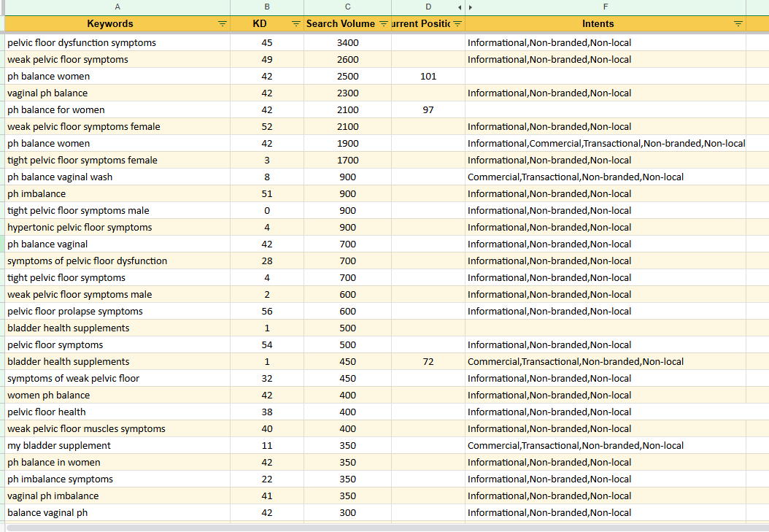
Task: Open the KD column filter
Action: (295, 23)
